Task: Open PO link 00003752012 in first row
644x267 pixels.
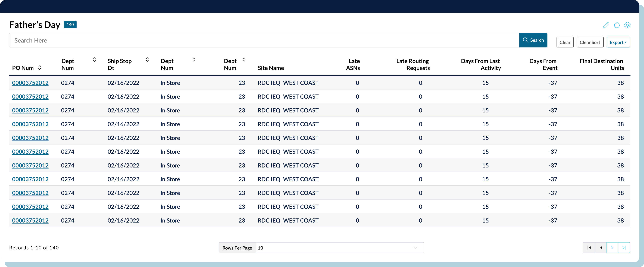Action: (x=30, y=83)
